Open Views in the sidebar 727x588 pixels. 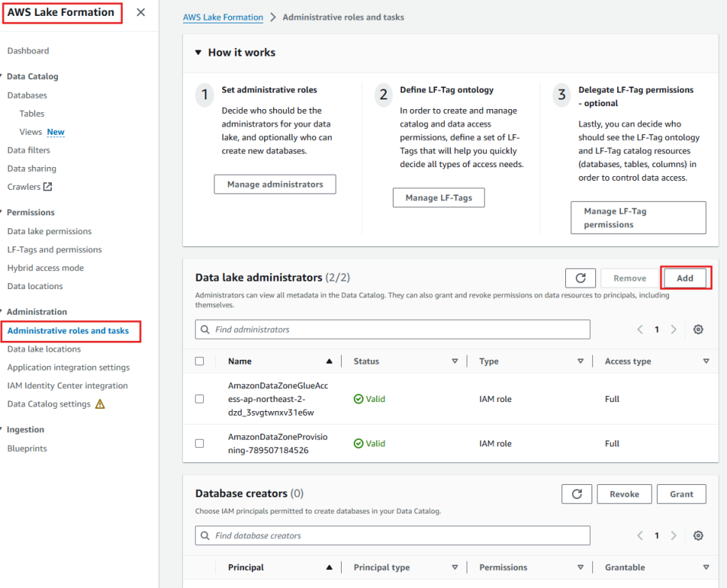click(31, 132)
